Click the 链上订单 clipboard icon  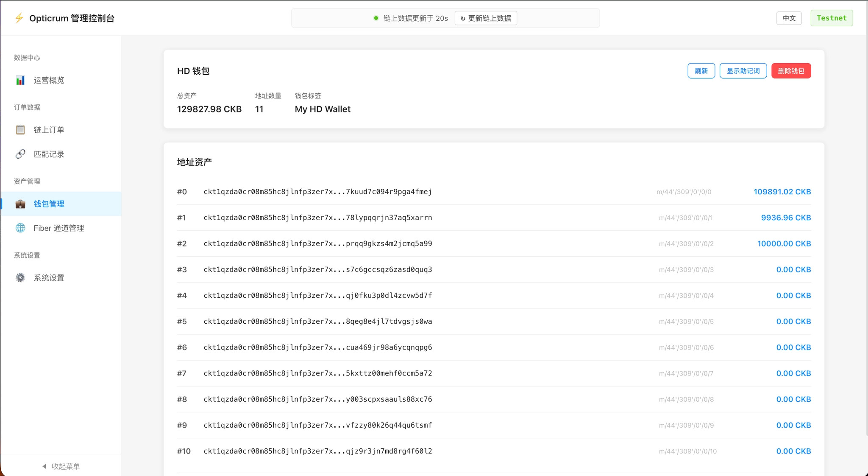(x=20, y=130)
